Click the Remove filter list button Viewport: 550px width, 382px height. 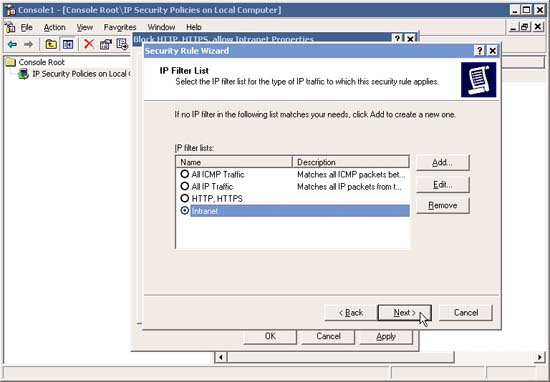coord(442,206)
